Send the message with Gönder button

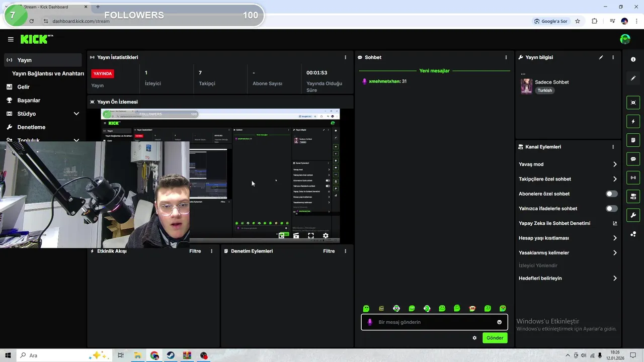coord(495,338)
